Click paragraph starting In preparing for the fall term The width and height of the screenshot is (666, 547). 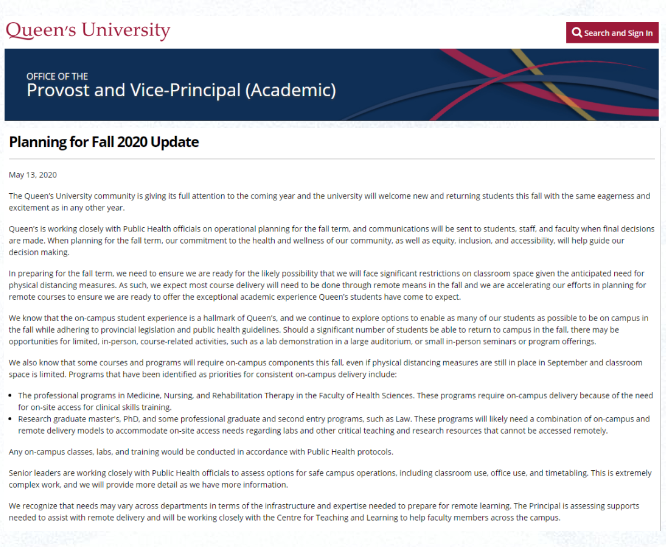[327, 285]
